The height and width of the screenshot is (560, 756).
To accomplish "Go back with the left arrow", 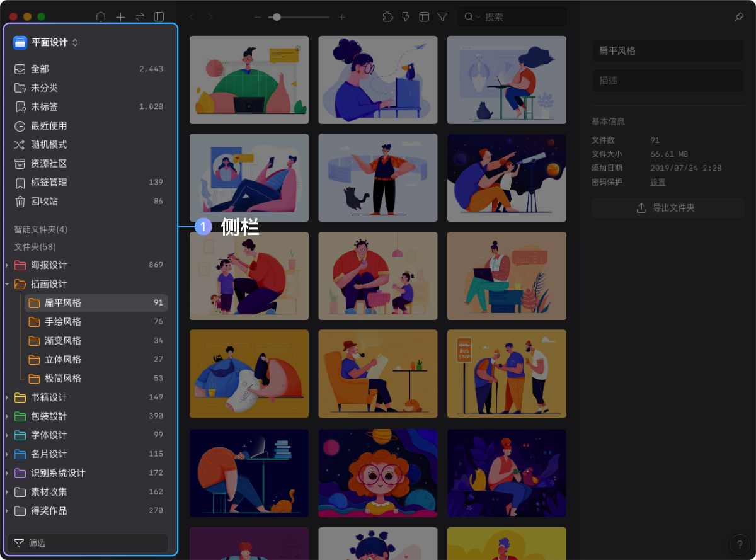I will tap(192, 17).
